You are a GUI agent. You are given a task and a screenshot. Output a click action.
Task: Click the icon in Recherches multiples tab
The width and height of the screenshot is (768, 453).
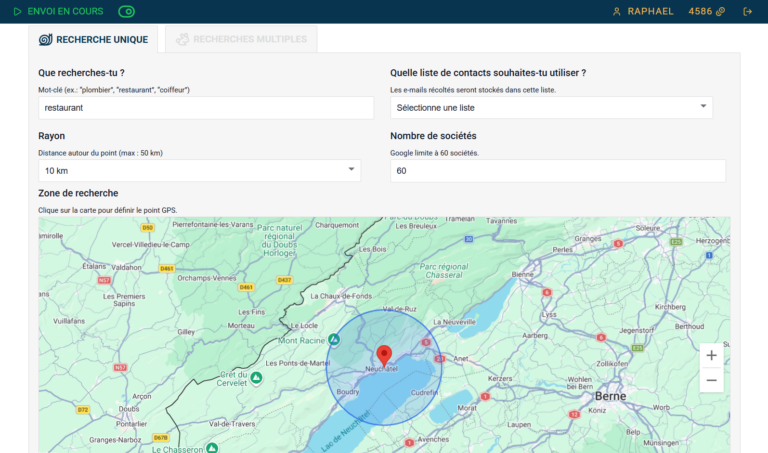182,39
